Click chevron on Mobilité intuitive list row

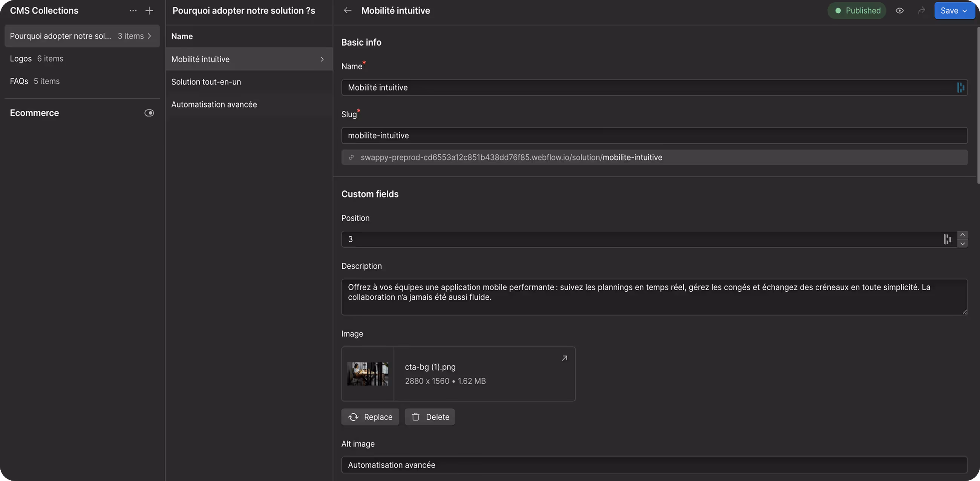click(322, 59)
